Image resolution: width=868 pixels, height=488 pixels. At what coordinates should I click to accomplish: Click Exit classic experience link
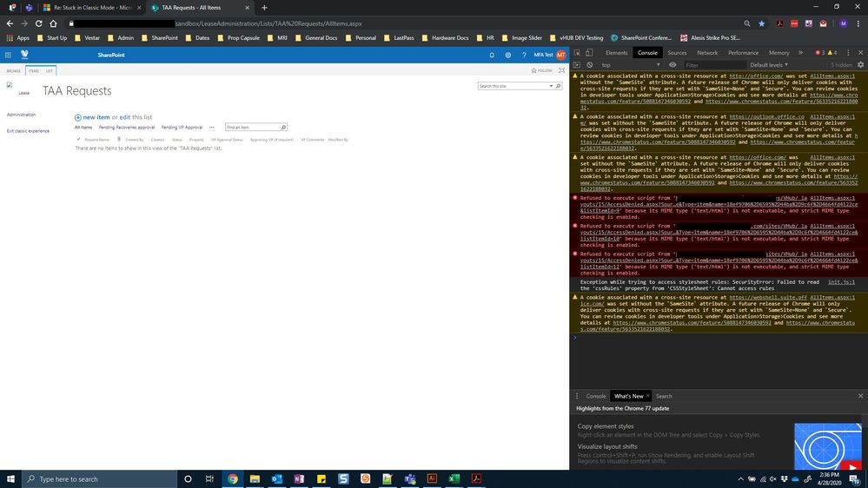click(x=28, y=131)
